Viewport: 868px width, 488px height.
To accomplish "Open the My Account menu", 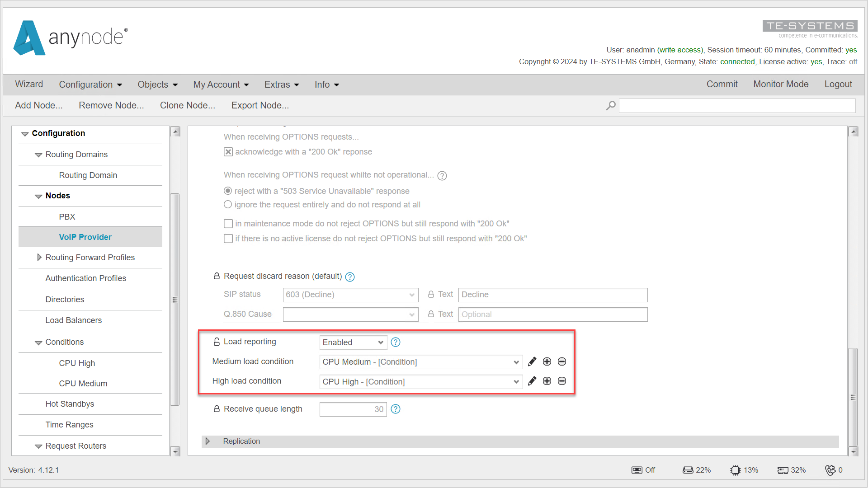I will (221, 84).
